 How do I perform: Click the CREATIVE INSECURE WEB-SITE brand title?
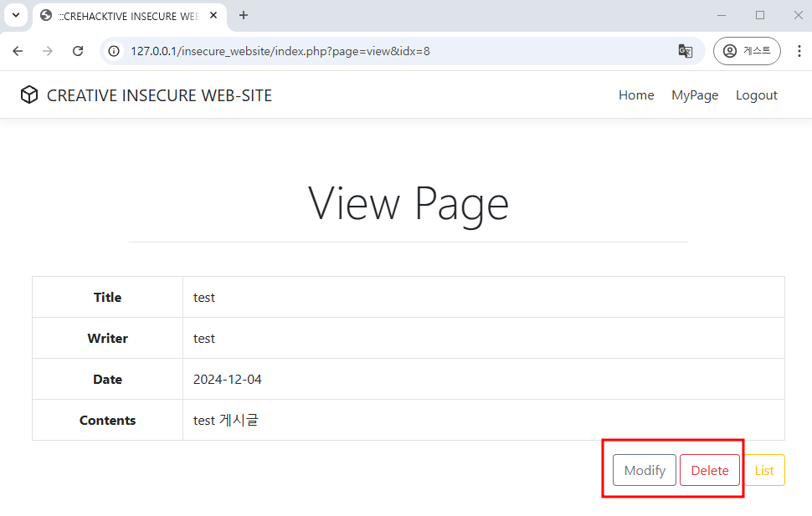tap(159, 95)
